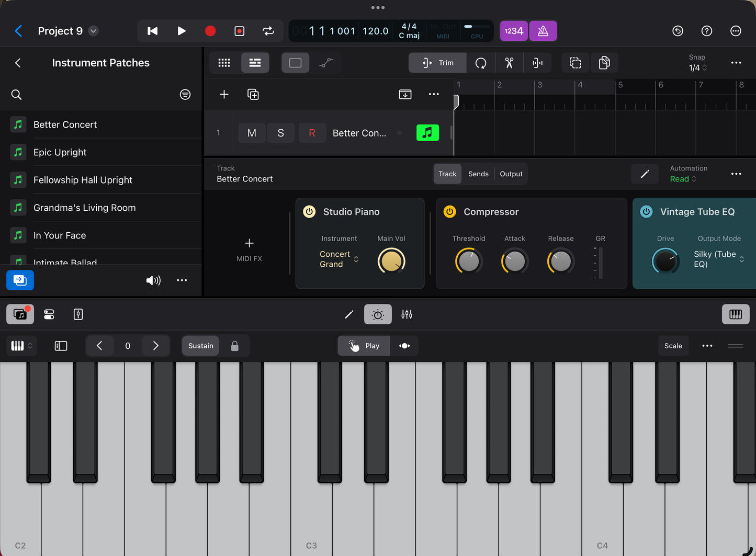Mute track 1 with M button
Screen dimensions: 756x556
click(x=252, y=133)
